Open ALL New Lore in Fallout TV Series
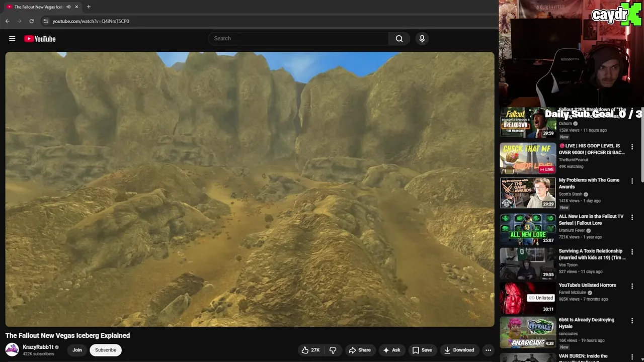 591,220
